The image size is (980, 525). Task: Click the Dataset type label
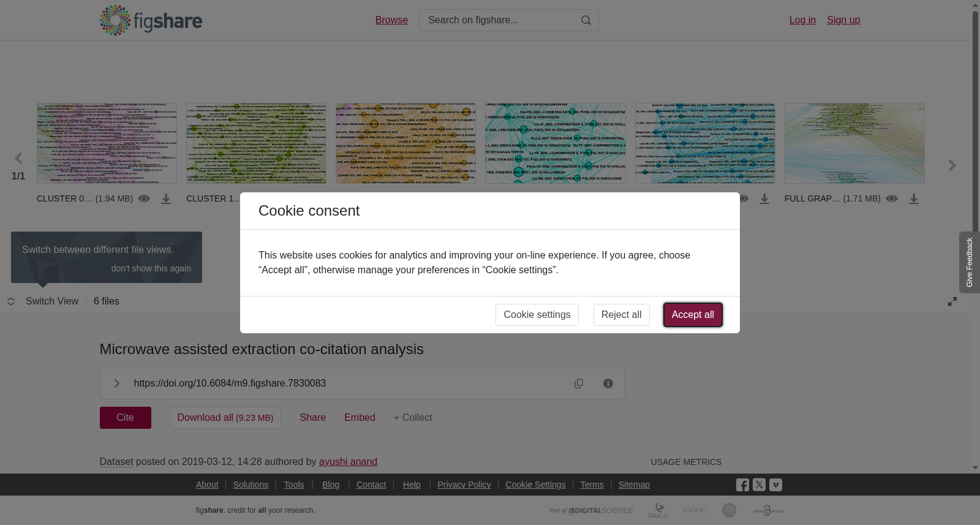(x=116, y=462)
